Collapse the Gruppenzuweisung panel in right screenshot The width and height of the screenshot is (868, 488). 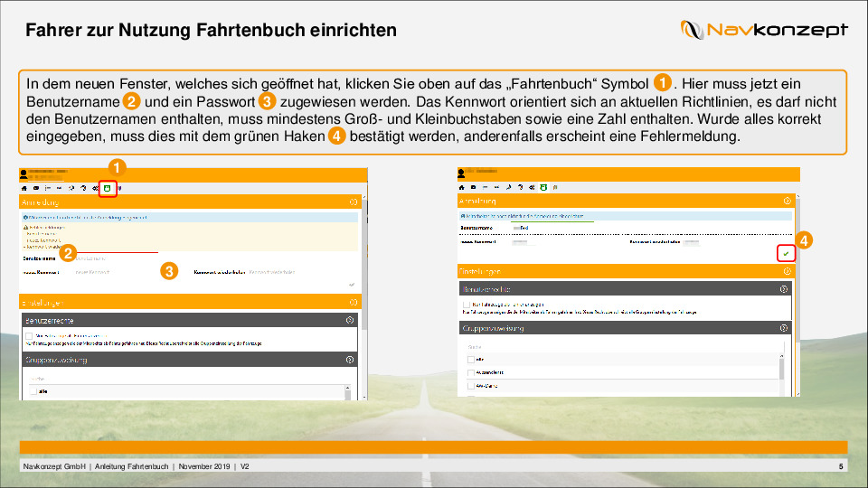tap(783, 328)
